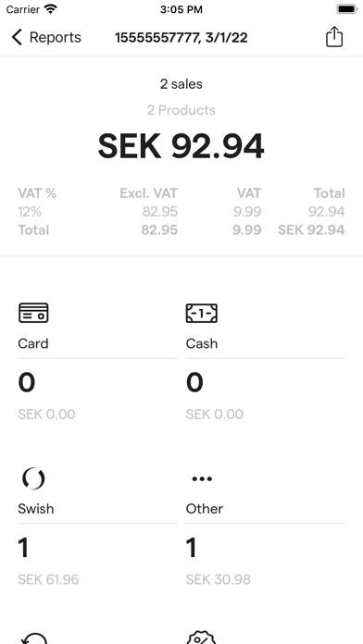Tap the Card payment icon
Image resolution: width=363 pixels, height=644 pixels.
[33, 313]
